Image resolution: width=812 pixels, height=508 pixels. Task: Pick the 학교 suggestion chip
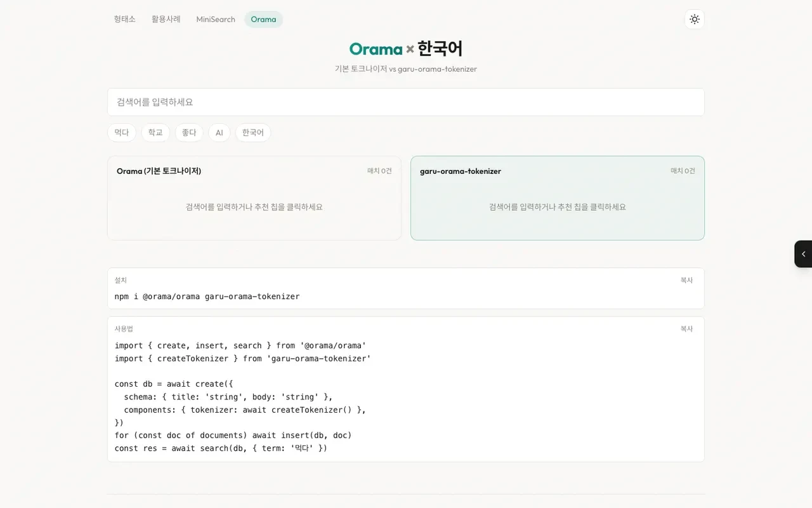(x=155, y=133)
